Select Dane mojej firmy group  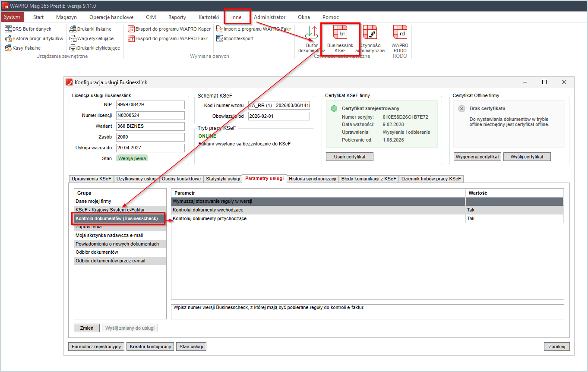pos(120,201)
